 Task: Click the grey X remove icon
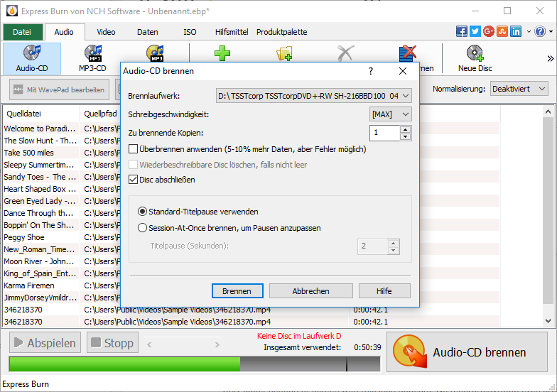click(345, 53)
